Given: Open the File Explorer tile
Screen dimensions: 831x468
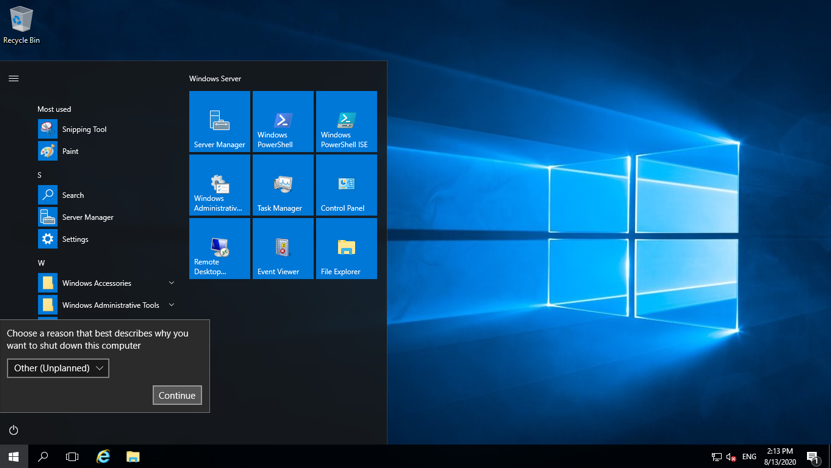Looking at the screenshot, I should pos(347,249).
